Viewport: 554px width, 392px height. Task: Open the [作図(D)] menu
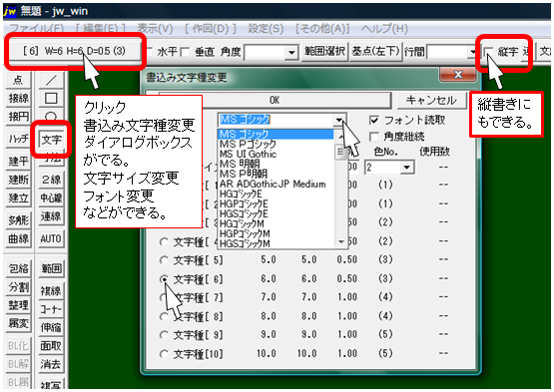pos(210,28)
